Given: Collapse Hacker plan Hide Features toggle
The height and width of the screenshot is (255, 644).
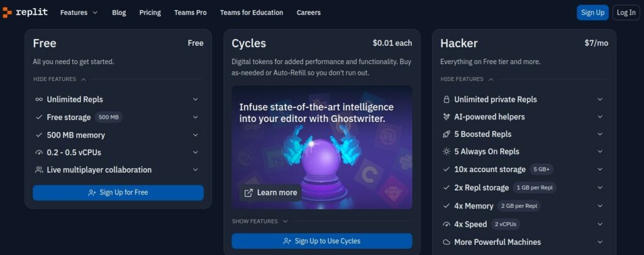Looking at the screenshot, I should pyautogui.click(x=467, y=79).
